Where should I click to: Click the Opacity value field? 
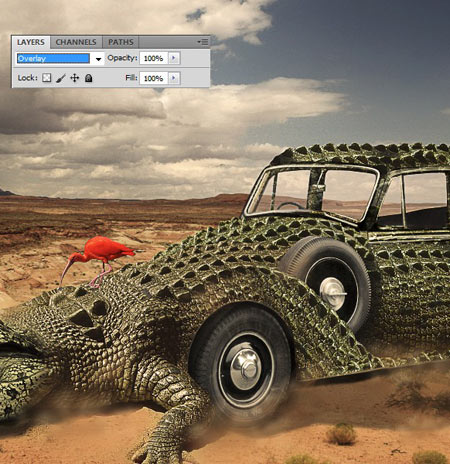click(x=153, y=58)
